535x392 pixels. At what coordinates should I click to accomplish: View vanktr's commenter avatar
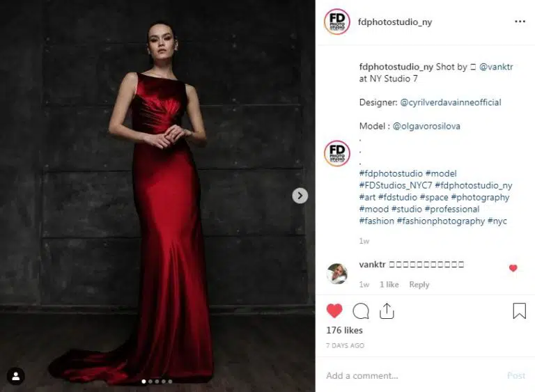tap(337, 274)
